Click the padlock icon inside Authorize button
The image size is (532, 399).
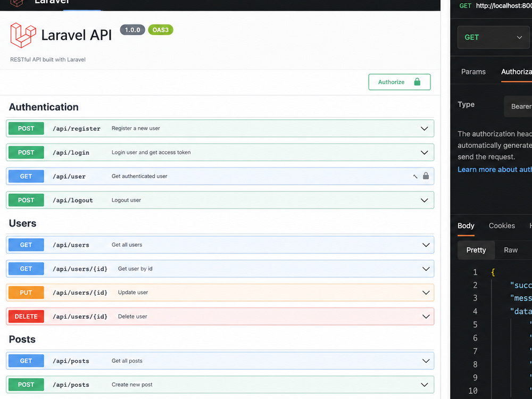417,82
